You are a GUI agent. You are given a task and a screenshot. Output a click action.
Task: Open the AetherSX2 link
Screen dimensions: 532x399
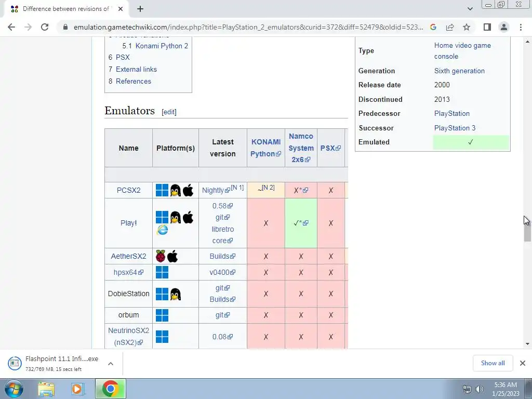(x=129, y=256)
